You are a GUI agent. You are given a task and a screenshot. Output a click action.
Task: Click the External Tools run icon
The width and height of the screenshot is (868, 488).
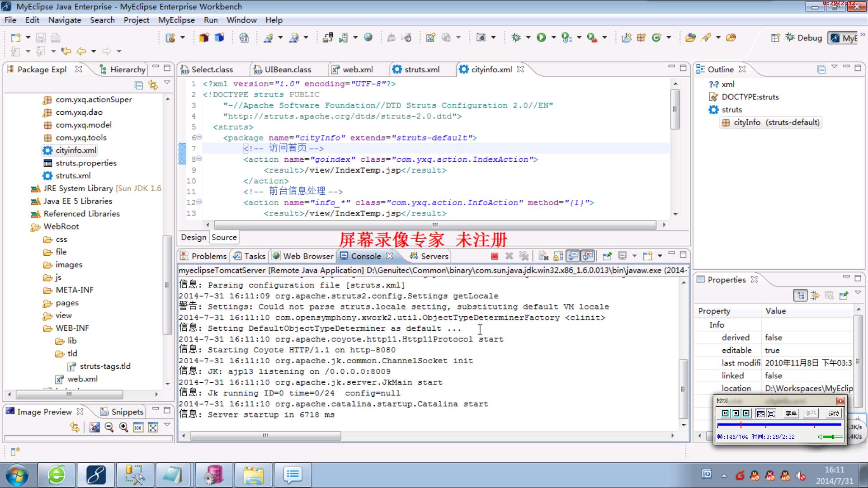tap(592, 38)
